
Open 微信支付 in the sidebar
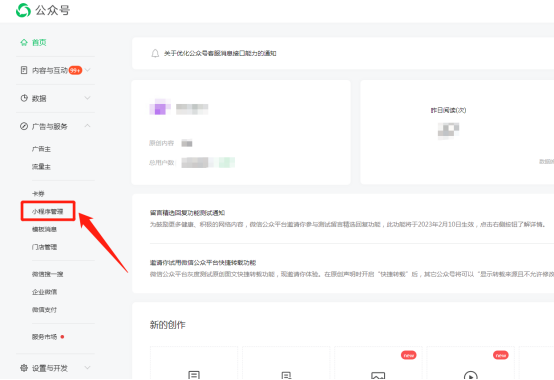tap(45, 310)
